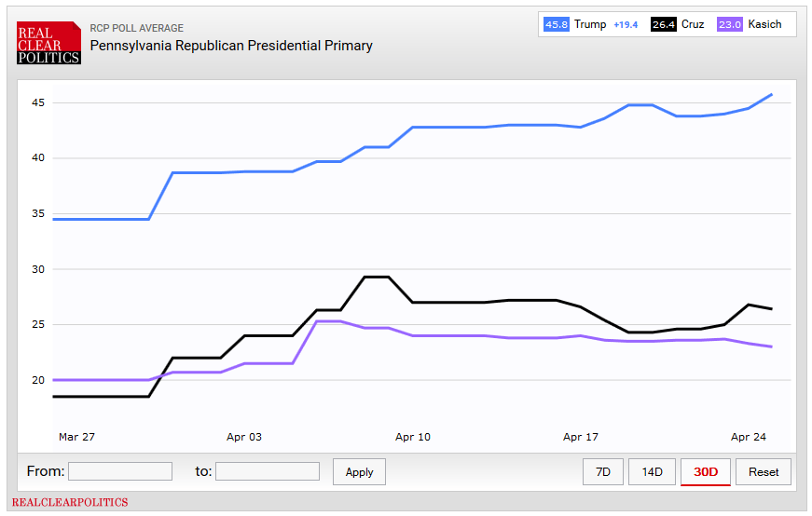This screenshot has width=812, height=516.
Task: Select the 30D time range
Action: pos(706,472)
